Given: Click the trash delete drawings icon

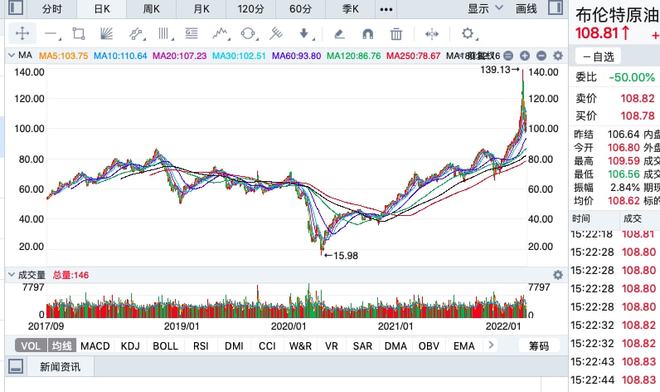Looking at the screenshot, I should click(x=396, y=34).
